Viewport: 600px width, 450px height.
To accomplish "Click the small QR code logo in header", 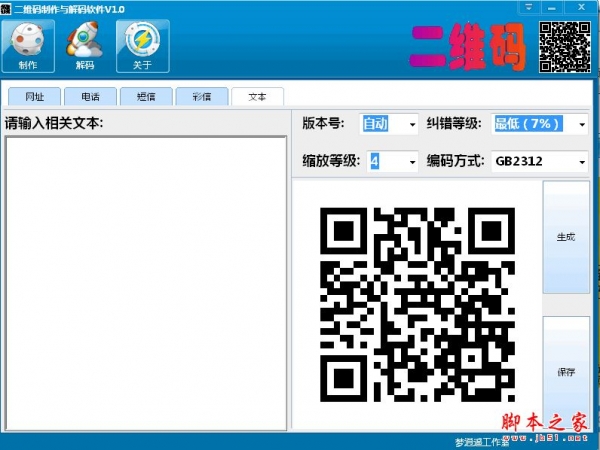I will click(565, 47).
